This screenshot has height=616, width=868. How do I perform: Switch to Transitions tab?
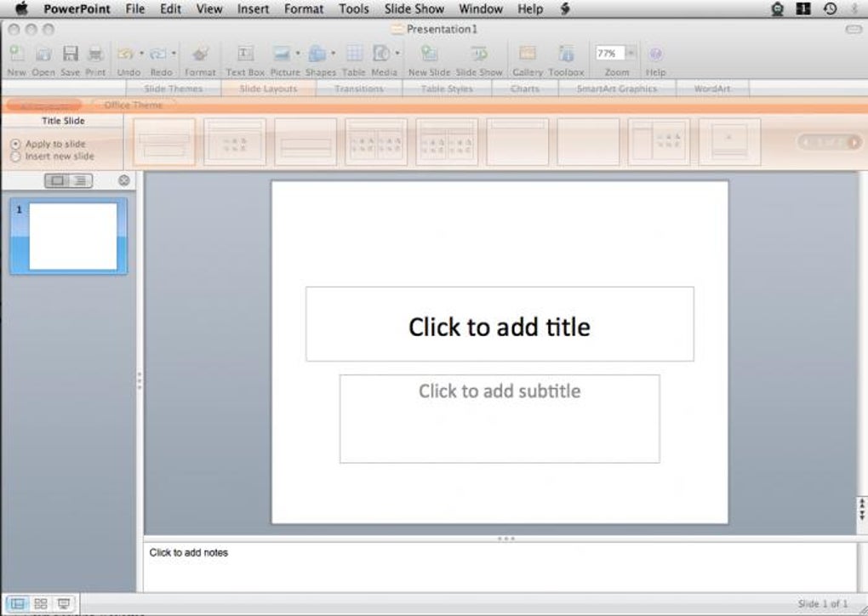(x=359, y=88)
